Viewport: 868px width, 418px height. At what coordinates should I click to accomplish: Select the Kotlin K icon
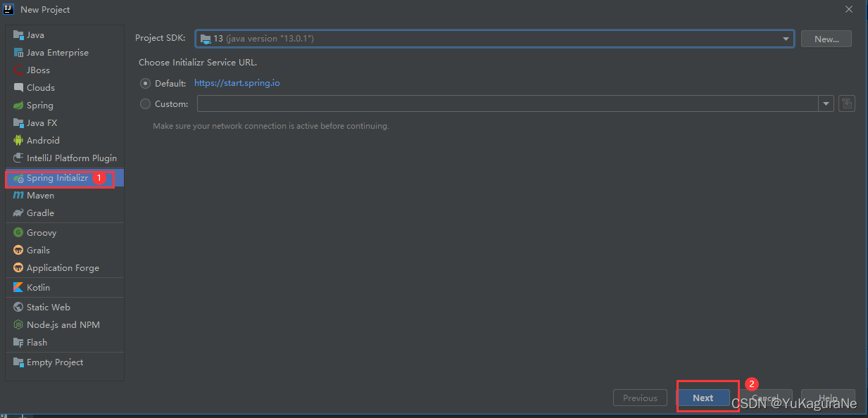click(18, 288)
